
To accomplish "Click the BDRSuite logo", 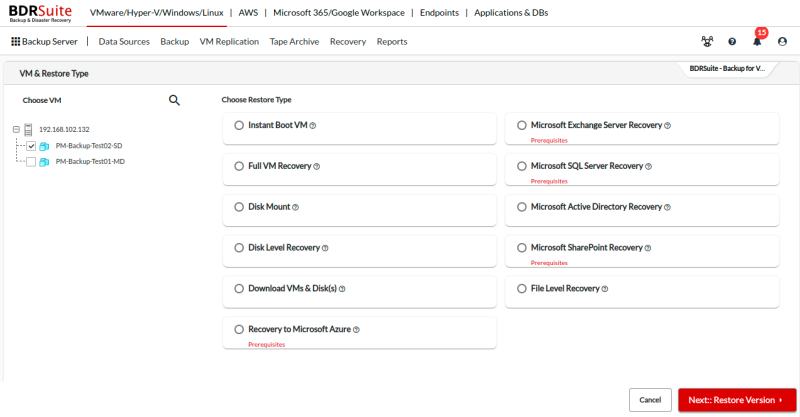I will coord(40,13).
